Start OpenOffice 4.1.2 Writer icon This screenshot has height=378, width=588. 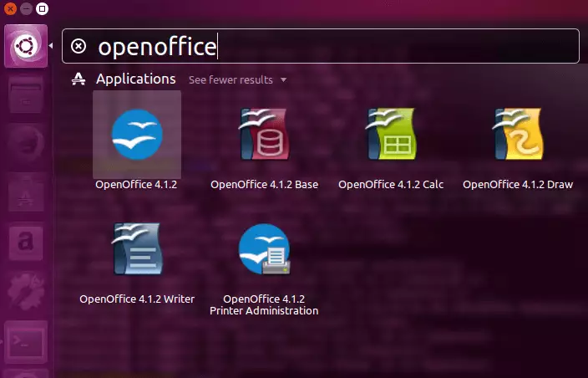tap(137, 249)
